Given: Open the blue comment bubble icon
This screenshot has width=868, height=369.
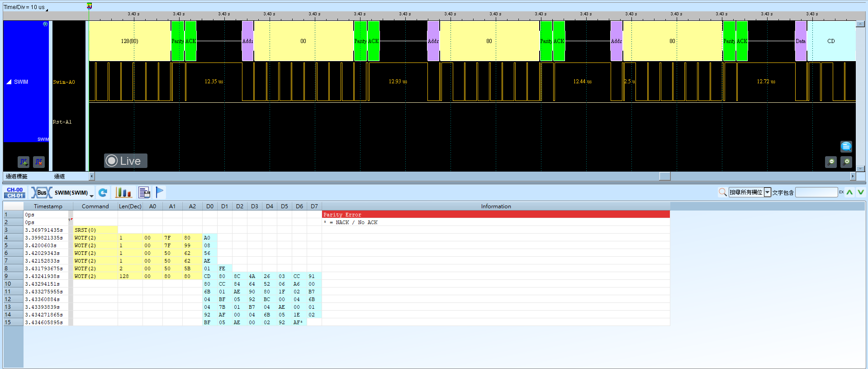Looking at the screenshot, I should click(x=846, y=146).
